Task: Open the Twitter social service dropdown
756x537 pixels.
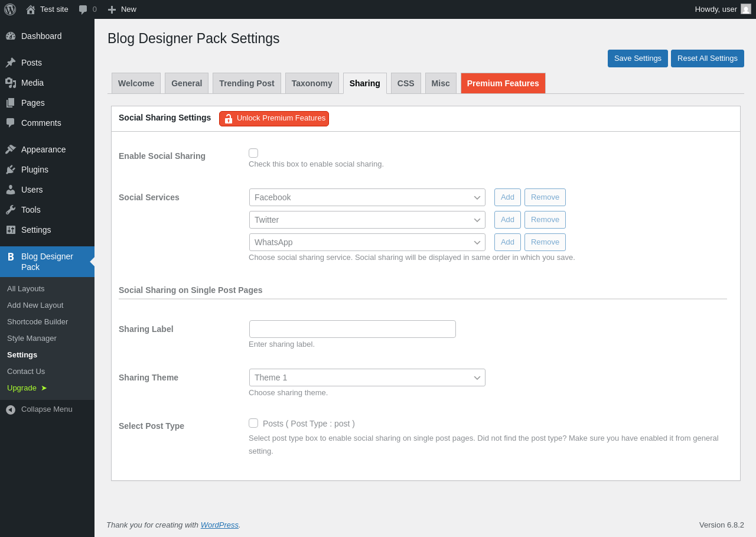Action: click(x=367, y=220)
